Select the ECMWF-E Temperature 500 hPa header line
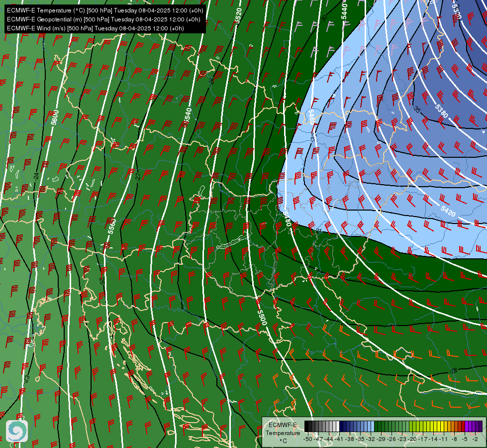The height and width of the screenshot is (448, 487). 105,10
